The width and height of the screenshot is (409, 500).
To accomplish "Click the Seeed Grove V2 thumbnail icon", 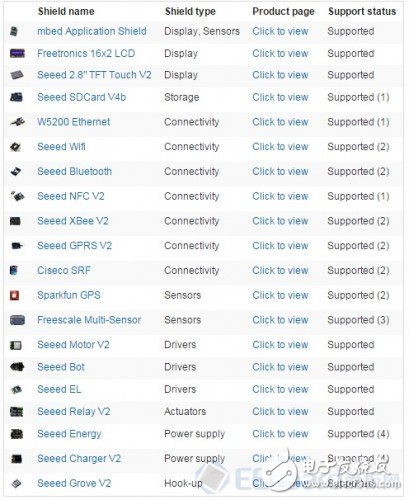I will (16, 483).
